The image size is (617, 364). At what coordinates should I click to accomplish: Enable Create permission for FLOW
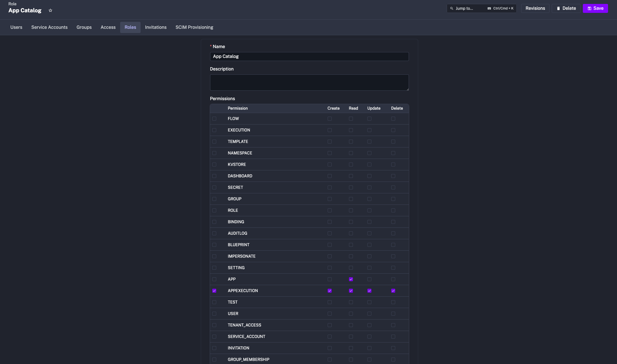(x=329, y=119)
